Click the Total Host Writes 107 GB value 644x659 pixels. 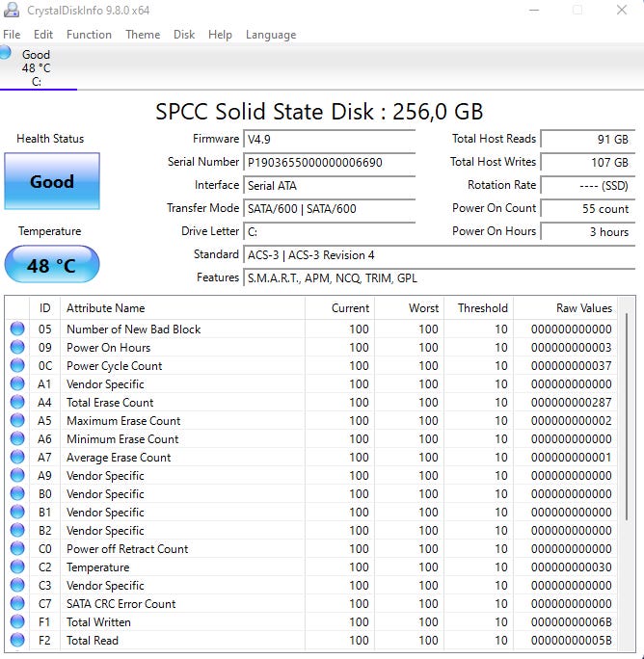[588, 162]
